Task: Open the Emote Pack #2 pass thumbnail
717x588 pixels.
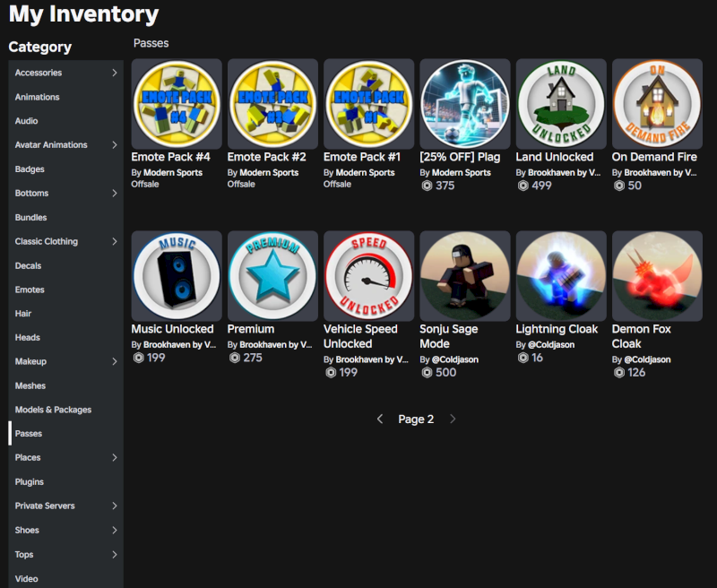Action: (272, 104)
